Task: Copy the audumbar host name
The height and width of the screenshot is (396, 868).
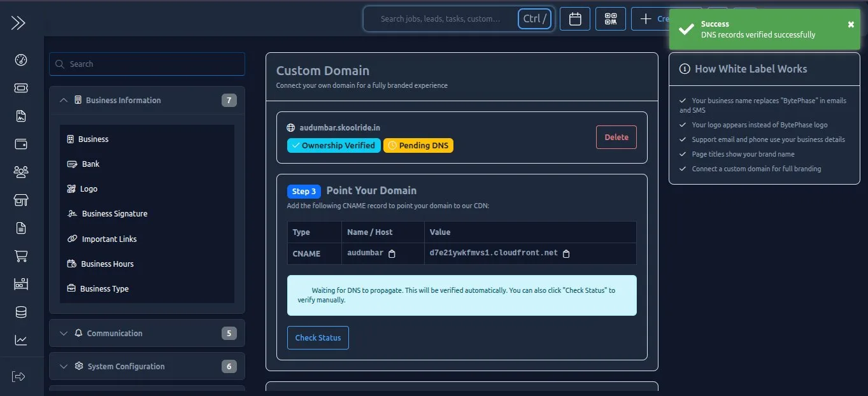Action: [392, 253]
